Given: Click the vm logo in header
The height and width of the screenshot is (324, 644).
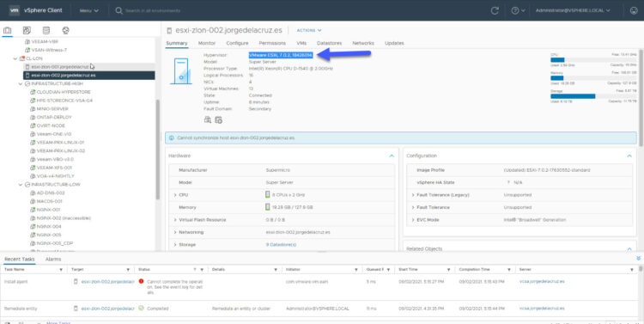Looking at the screenshot, I should (14, 10).
